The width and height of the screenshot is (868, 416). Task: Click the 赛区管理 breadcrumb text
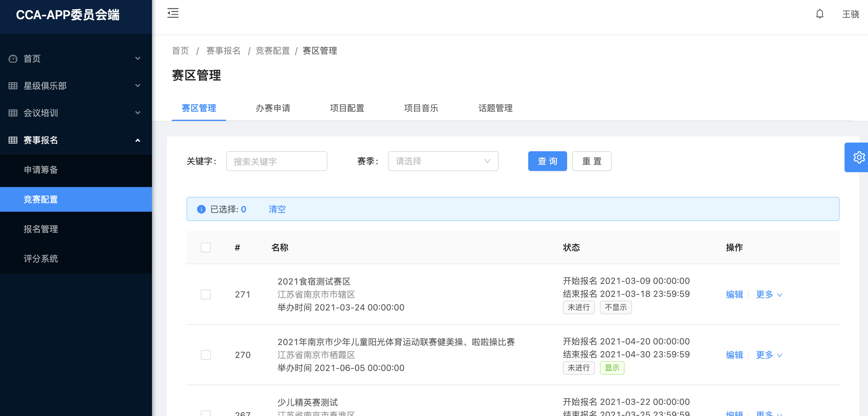tap(319, 51)
